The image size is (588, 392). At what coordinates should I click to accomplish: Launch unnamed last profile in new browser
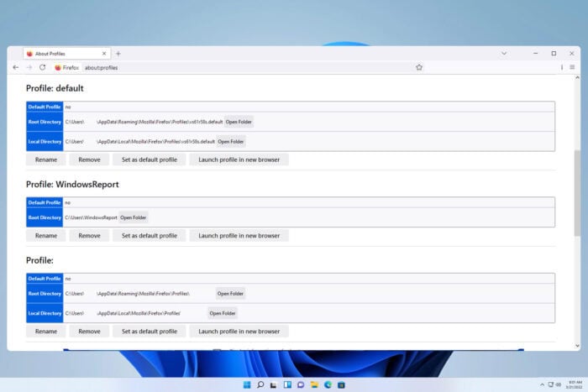point(239,332)
